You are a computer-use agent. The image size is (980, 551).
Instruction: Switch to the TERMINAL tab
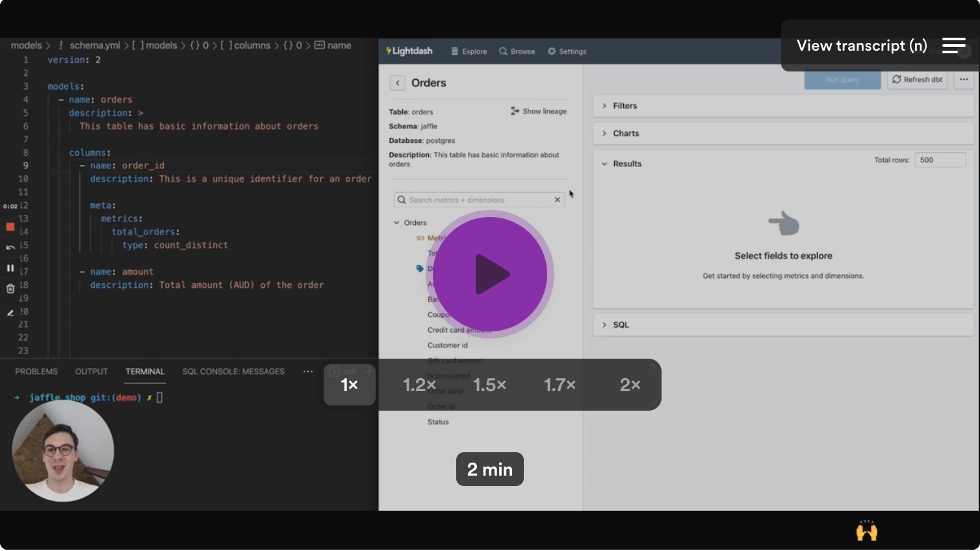(x=145, y=372)
